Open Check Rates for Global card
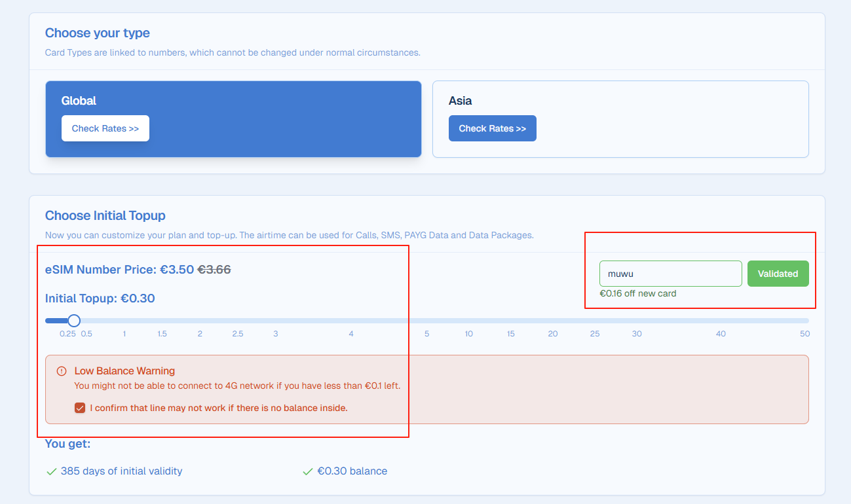Screen dimensions: 851x504 coord(105,128)
